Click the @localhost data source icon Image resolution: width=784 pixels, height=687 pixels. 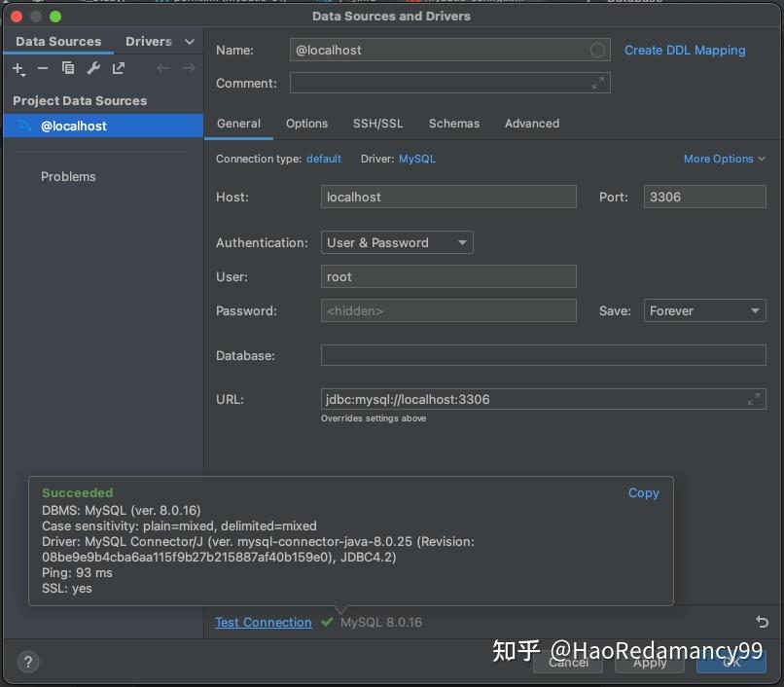(x=25, y=126)
